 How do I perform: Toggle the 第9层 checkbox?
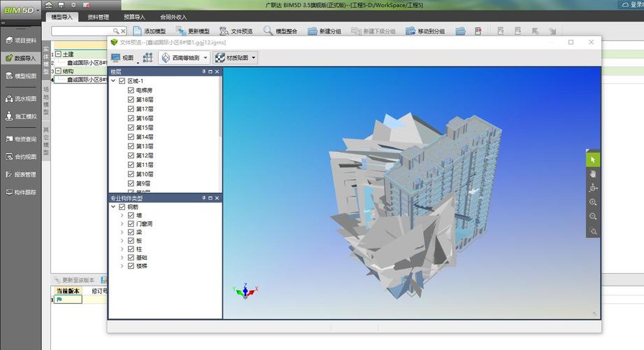(131, 183)
